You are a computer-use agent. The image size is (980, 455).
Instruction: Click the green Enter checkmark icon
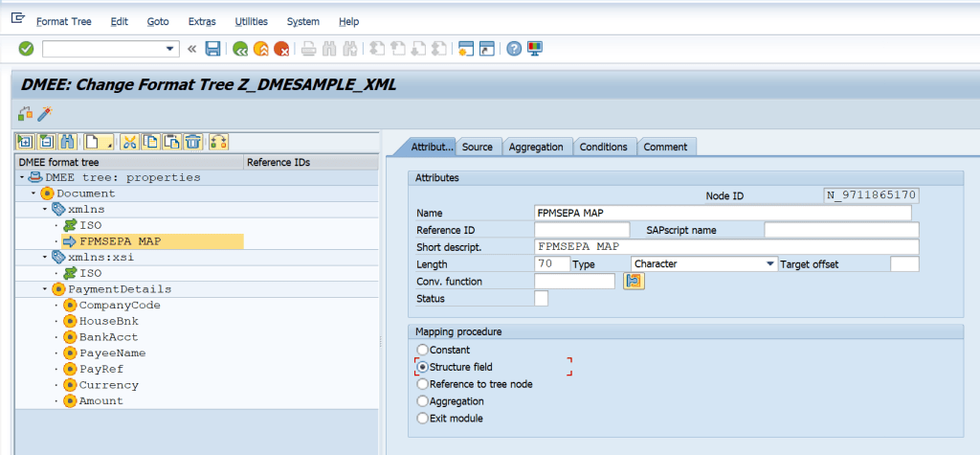26,48
